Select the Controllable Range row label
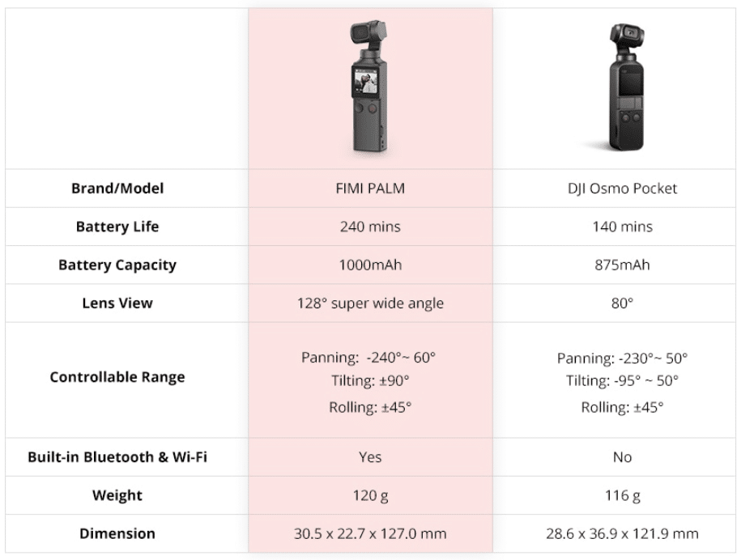The height and width of the screenshot is (560, 754). tap(117, 377)
